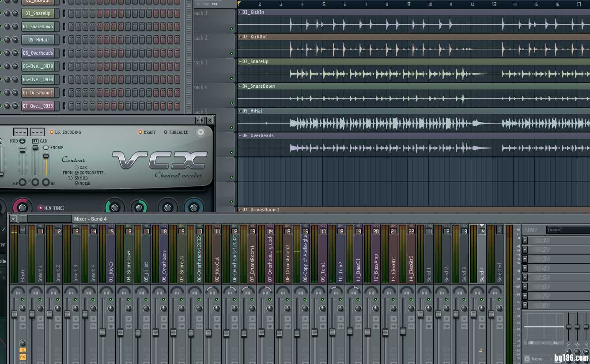
Task: Open FX slot 4 dropdown arrow
Action: pos(525,268)
